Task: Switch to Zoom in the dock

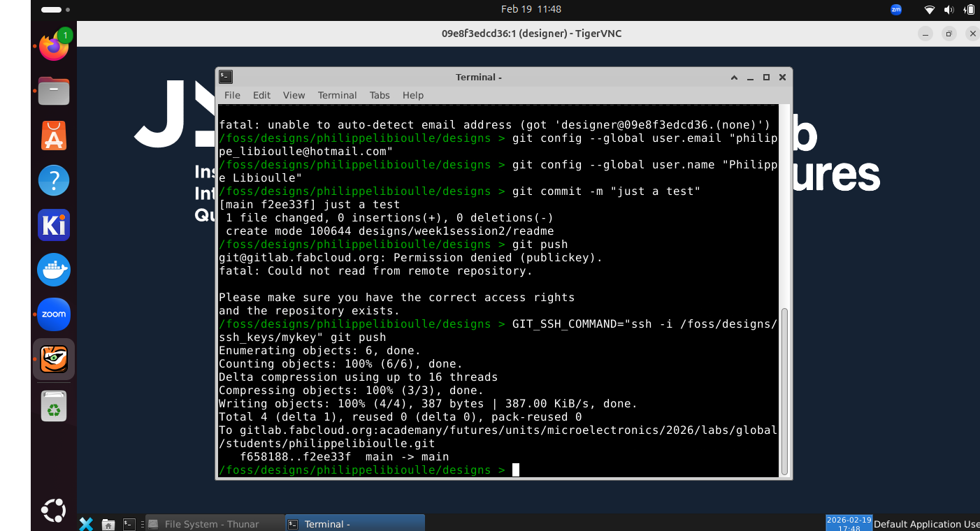Action: click(54, 314)
